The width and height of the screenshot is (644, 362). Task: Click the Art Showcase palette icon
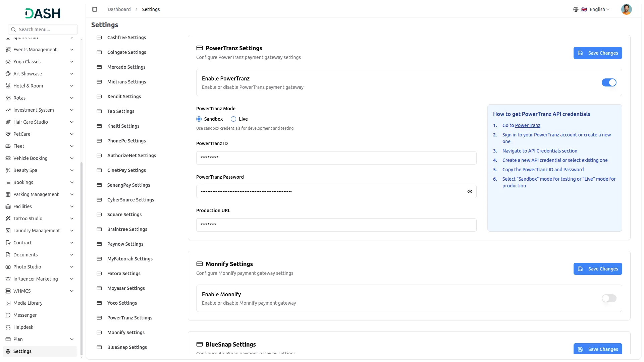click(8, 74)
